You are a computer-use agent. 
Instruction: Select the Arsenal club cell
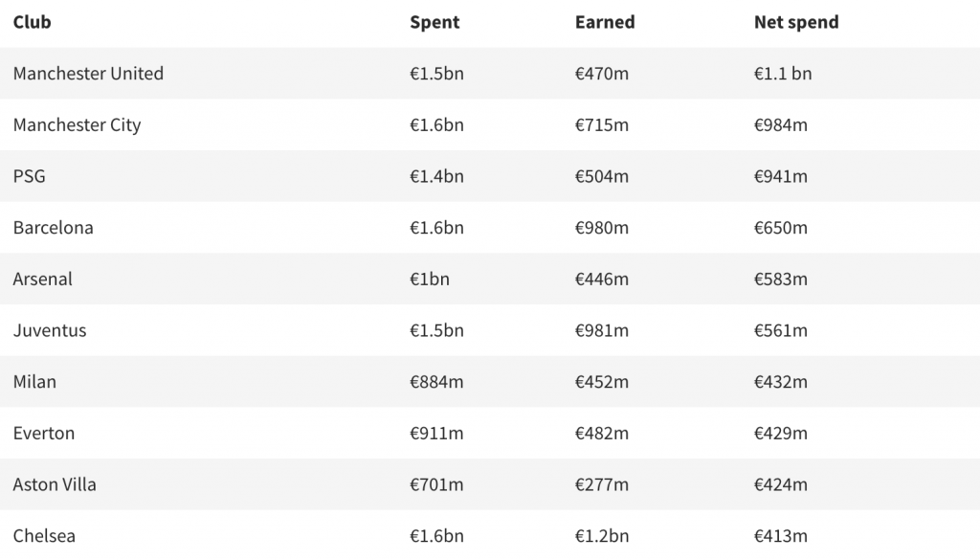(43, 280)
